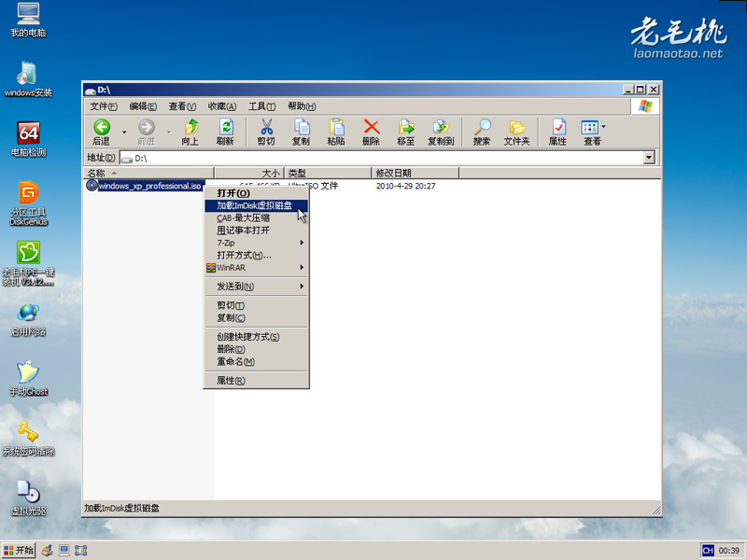Open windows安装 desktop icon

(28, 79)
